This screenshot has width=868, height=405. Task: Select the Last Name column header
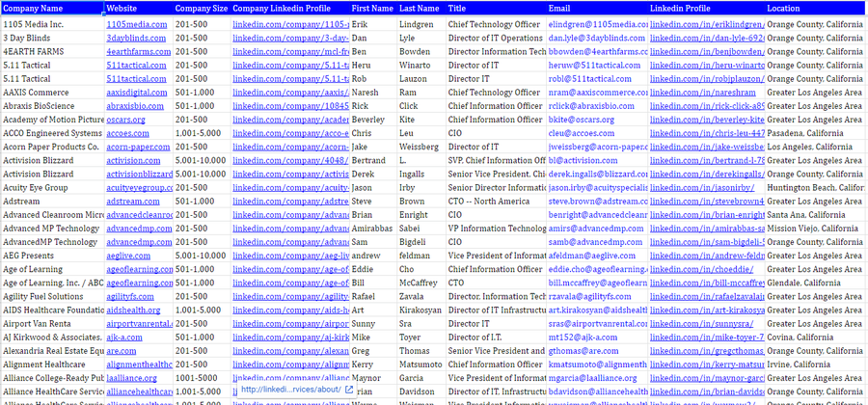point(421,9)
